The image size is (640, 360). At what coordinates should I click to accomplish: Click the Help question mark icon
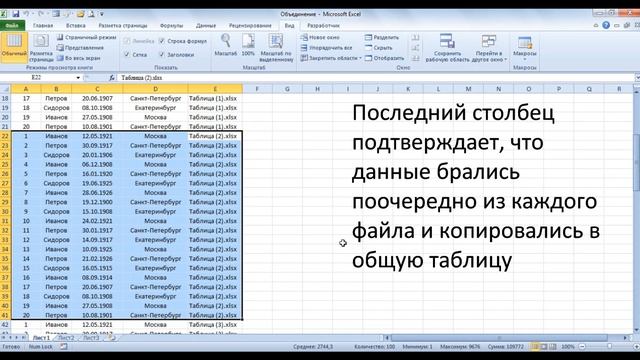tap(606, 25)
